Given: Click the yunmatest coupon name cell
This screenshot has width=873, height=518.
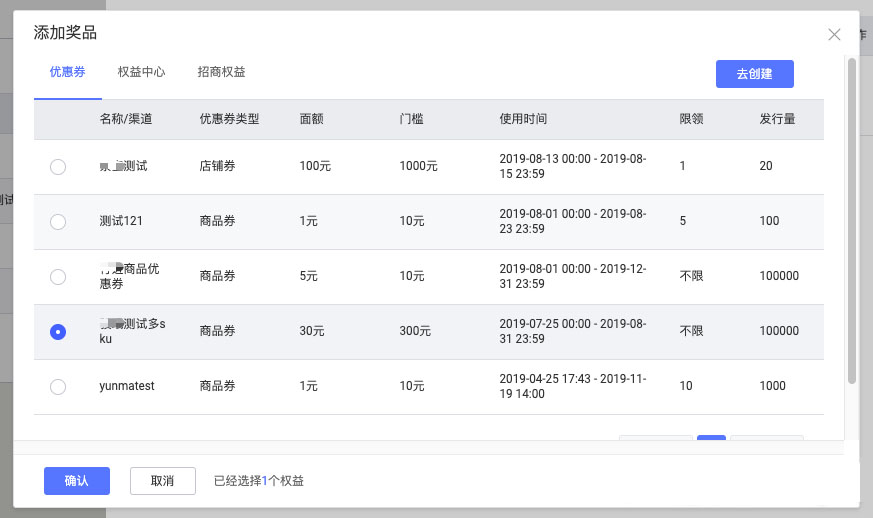Looking at the screenshot, I should coord(127,386).
